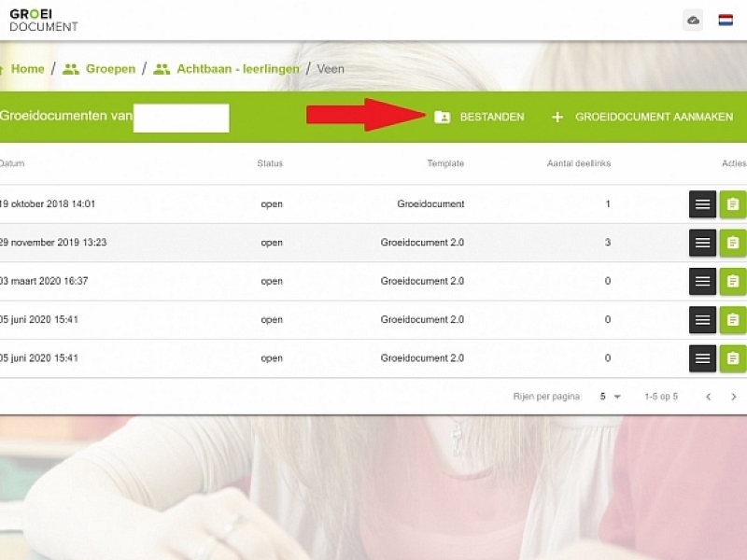Select the 19 oktober 2018 14:01 date cell
The width and height of the screenshot is (747, 560).
(x=48, y=203)
